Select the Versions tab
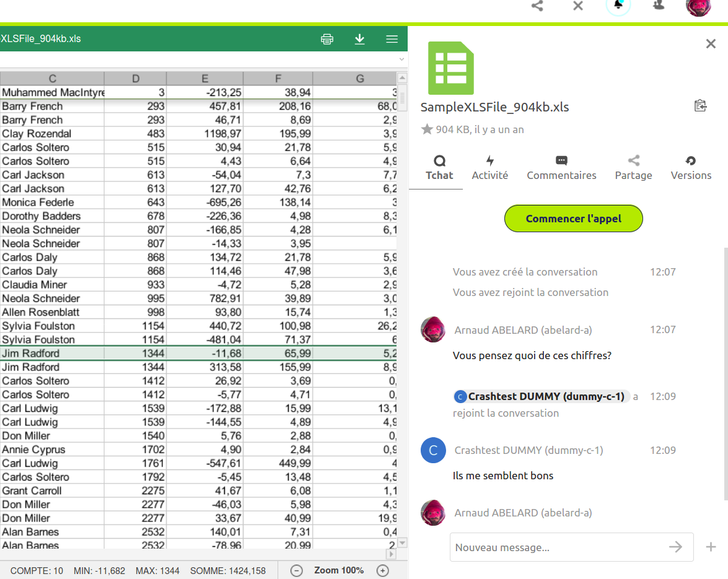Screen dimensions: 728x579 click(691, 168)
